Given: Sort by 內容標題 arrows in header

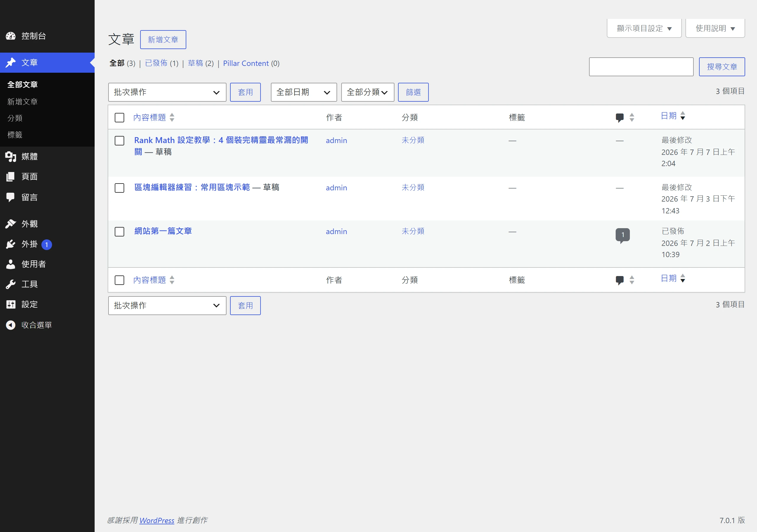Looking at the screenshot, I should (x=172, y=118).
